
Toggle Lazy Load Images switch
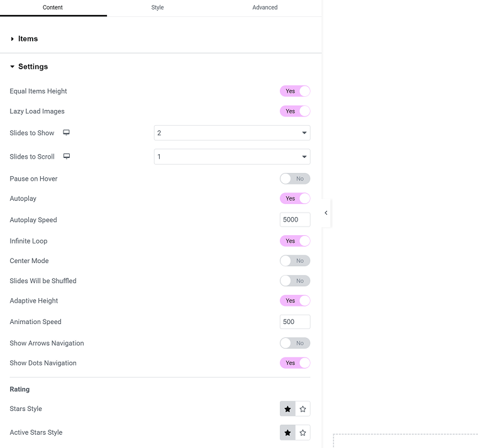coord(295,111)
